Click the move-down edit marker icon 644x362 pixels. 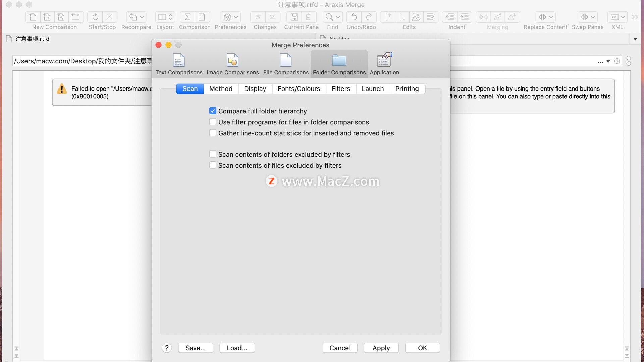pyautogui.click(x=402, y=17)
